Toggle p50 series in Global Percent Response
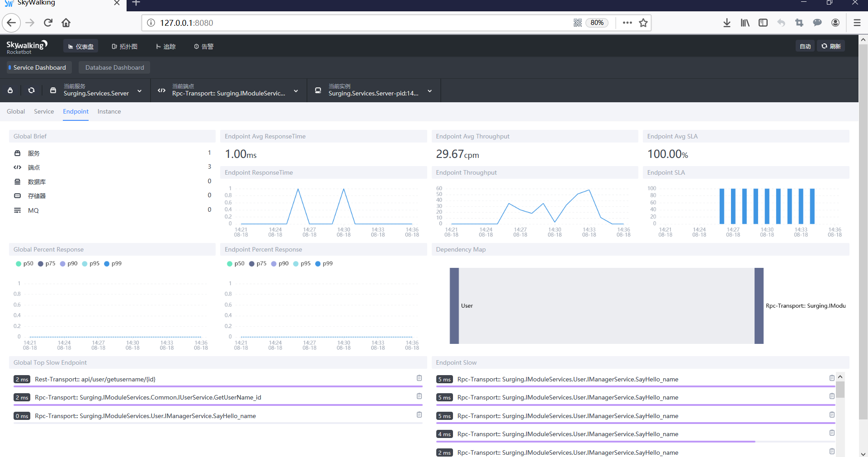The height and width of the screenshot is (457, 868). 24,263
